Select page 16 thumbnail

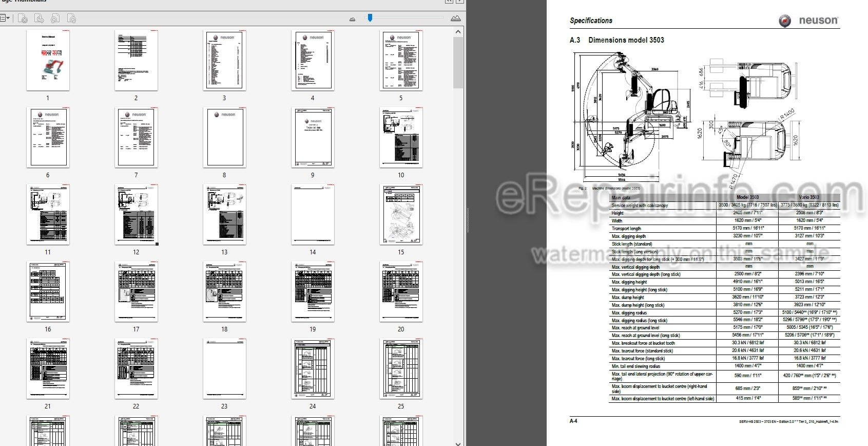48,292
